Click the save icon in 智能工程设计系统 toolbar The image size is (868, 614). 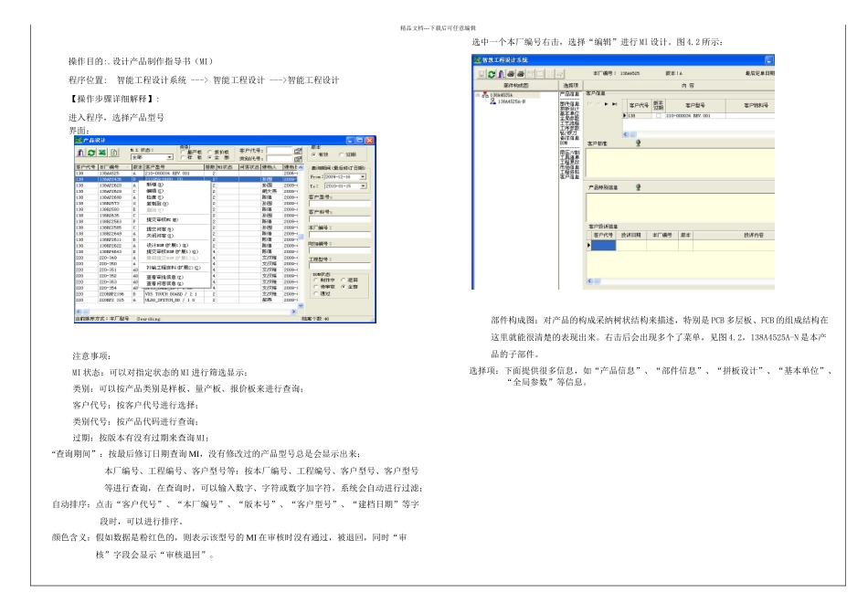coord(481,74)
